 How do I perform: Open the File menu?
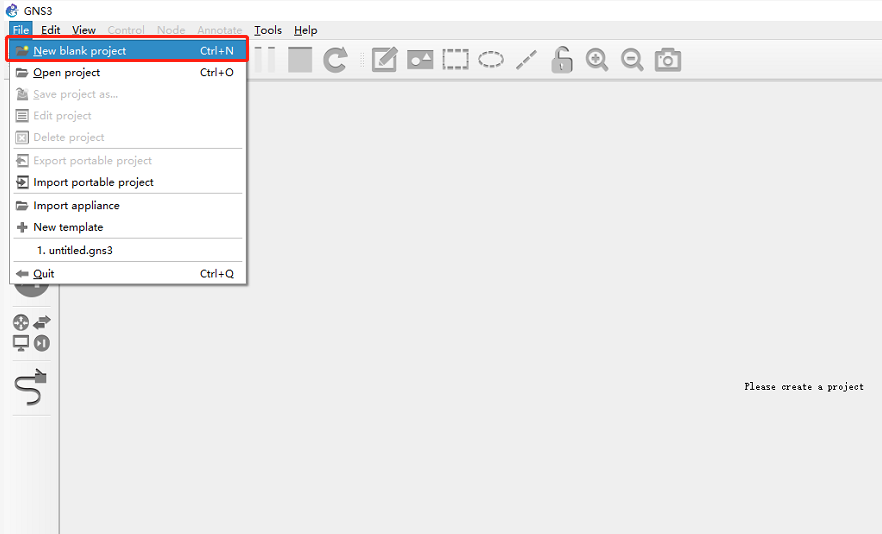[x=21, y=30]
